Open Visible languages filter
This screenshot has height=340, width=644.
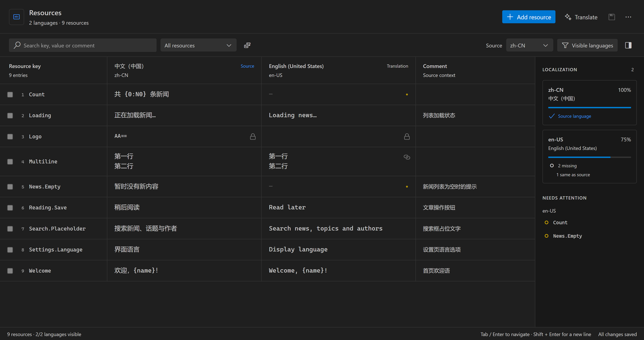[587, 46]
